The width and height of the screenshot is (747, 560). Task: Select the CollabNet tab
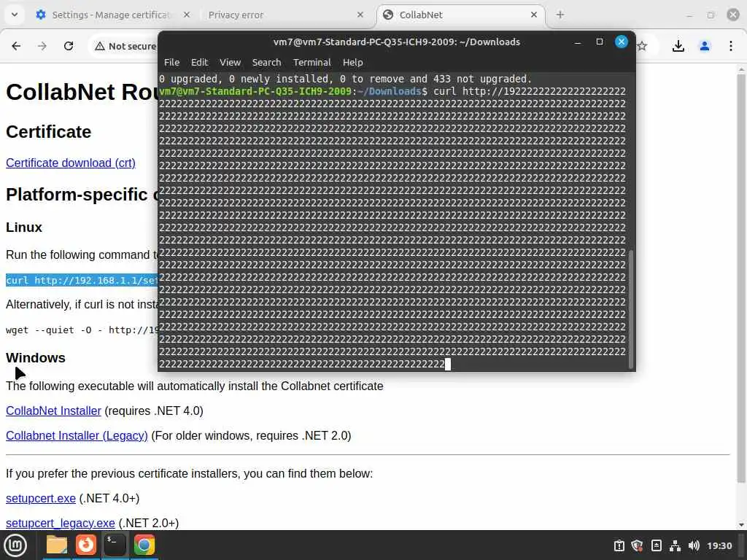460,15
